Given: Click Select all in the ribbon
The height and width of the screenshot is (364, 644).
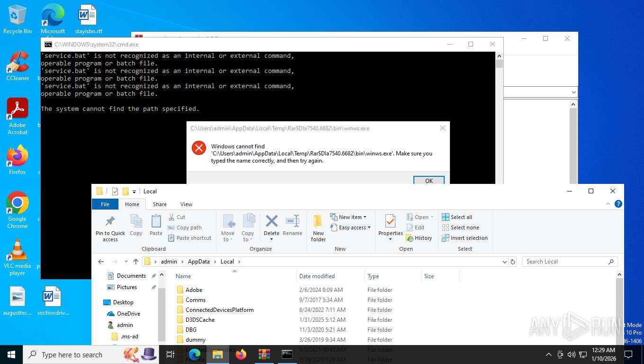Looking at the screenshot, I should [457, 217].
